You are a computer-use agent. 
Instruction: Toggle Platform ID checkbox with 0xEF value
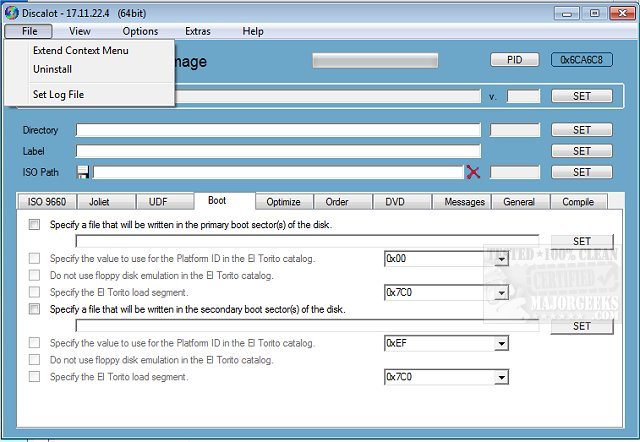[34, 343]
